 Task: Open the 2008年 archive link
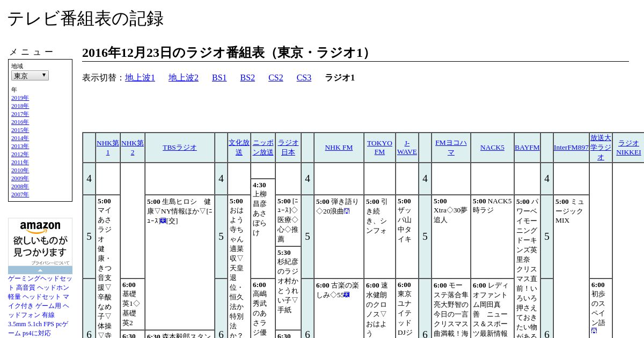(20, 186)
